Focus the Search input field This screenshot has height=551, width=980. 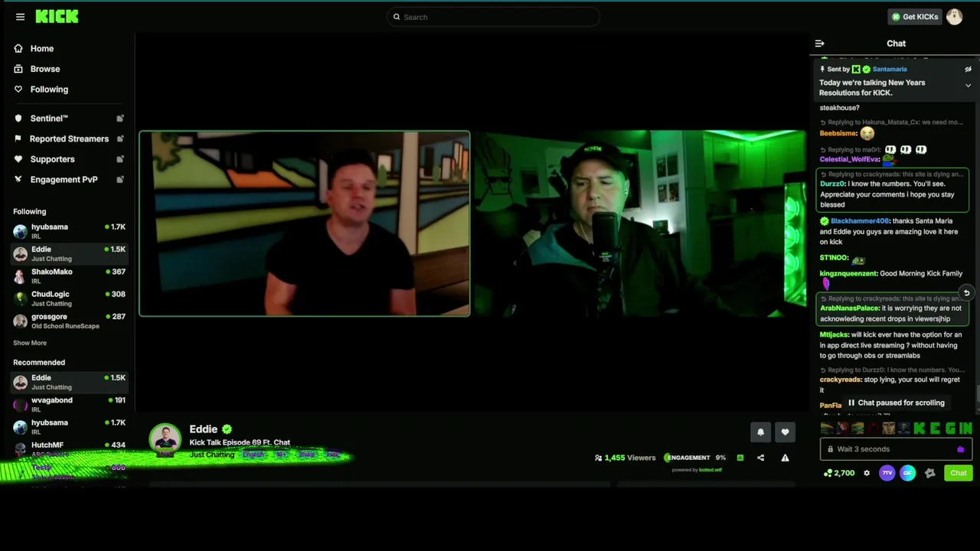tap(493, 17)
